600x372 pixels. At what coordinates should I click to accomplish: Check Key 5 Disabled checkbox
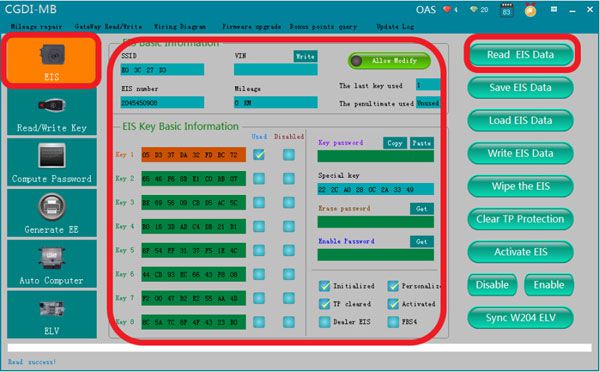tap(289, 250)
